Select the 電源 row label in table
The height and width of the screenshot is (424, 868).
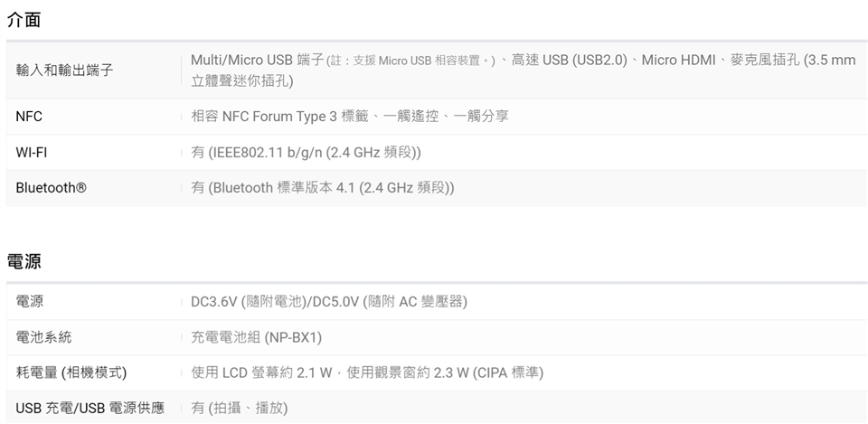point(30,301)
